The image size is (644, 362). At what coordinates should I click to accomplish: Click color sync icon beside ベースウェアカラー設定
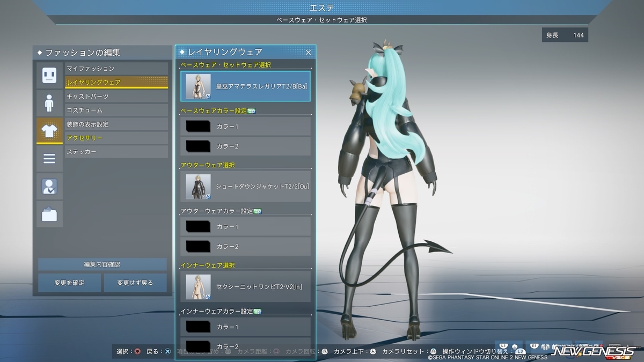tap(251, 111)
